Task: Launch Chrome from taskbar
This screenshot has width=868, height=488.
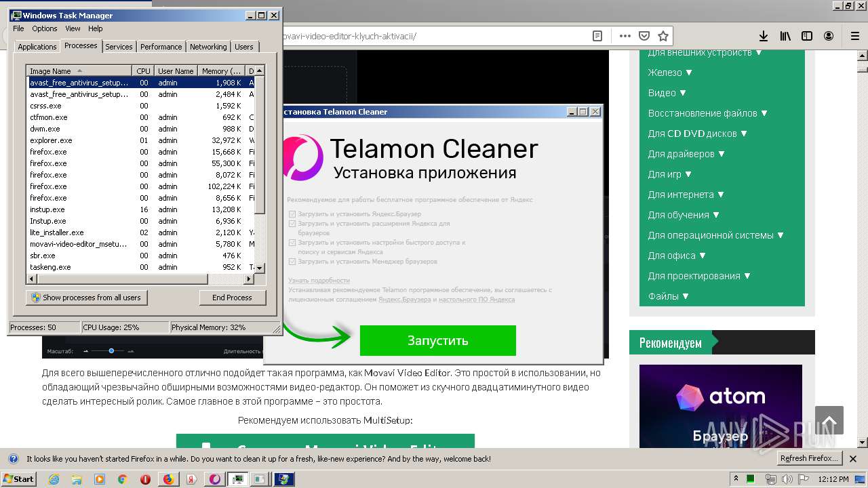Action: click(x=122, y=479)
